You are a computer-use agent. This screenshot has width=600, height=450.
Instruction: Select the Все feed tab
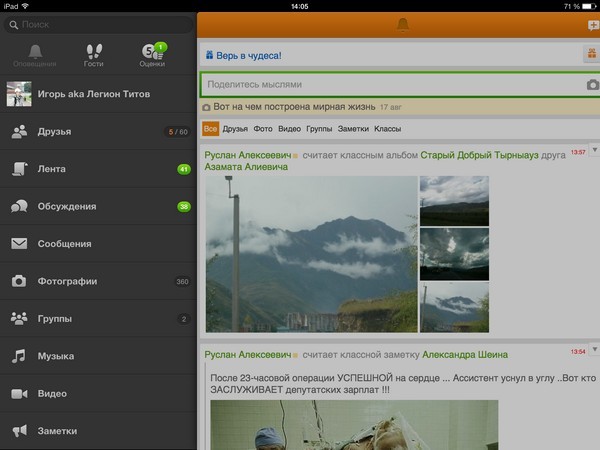click(x=210, y=129)
